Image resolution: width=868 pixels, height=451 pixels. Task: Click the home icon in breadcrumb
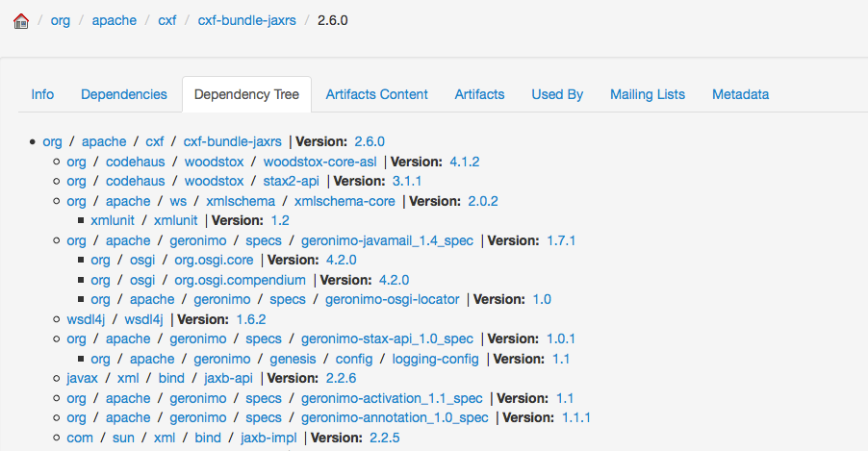click(x=21, y=20)
